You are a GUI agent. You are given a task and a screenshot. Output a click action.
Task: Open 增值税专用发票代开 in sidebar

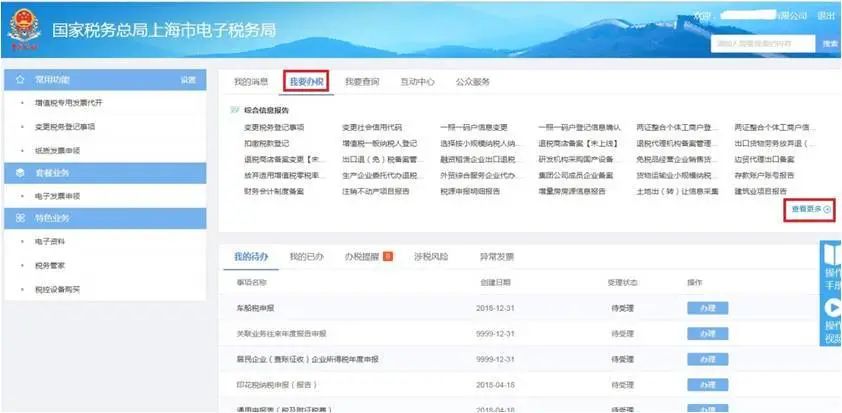pyautogui.click(x=68, y=103)
